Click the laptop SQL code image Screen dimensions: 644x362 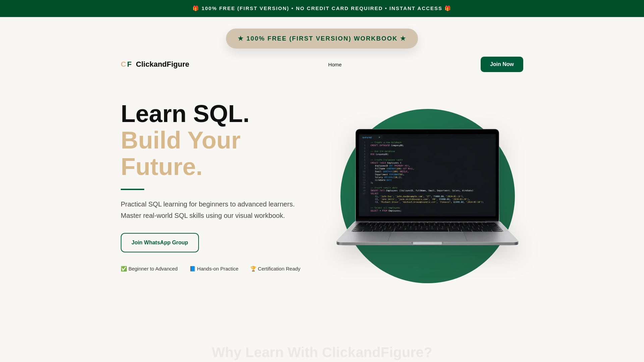(x=427, y=187)
